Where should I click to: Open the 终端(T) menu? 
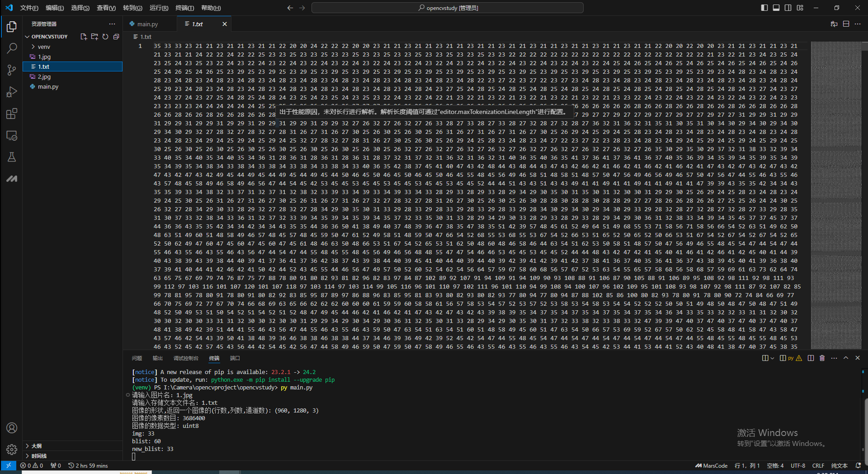pos(184,8)
